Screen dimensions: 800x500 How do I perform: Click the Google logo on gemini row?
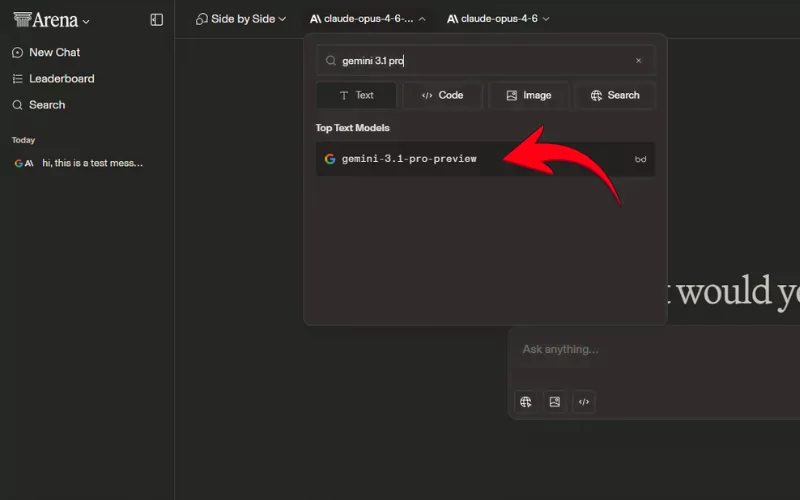(x=330, y=159)
